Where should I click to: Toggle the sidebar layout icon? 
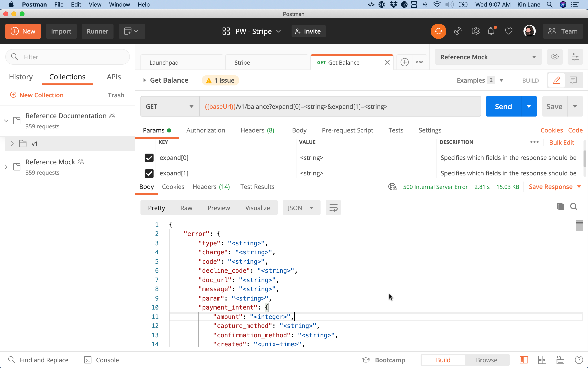[x=524, y=360]
